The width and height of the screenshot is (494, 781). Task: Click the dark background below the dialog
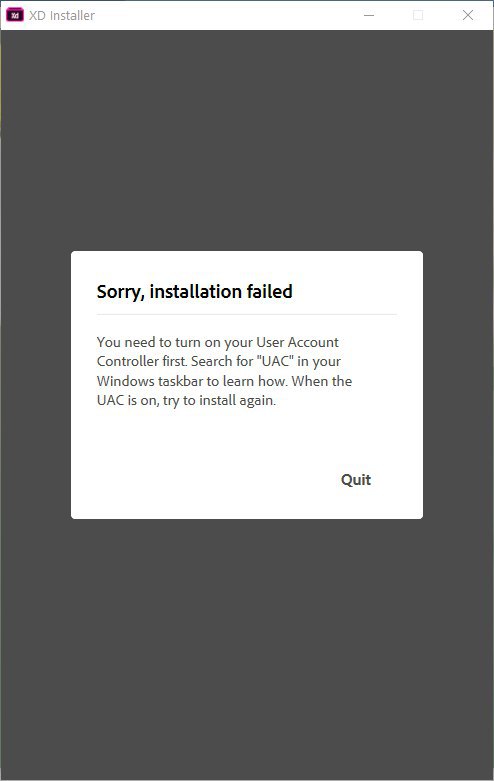point(247,648)
